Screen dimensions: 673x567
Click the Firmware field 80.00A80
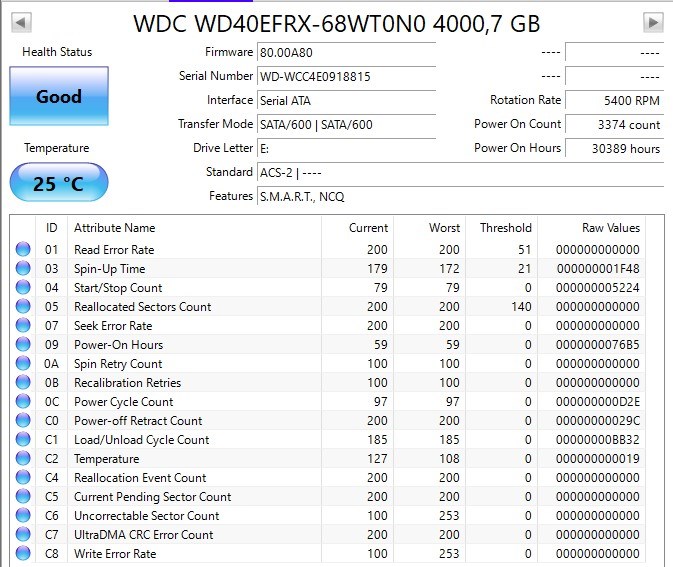(x=346, y=52)
